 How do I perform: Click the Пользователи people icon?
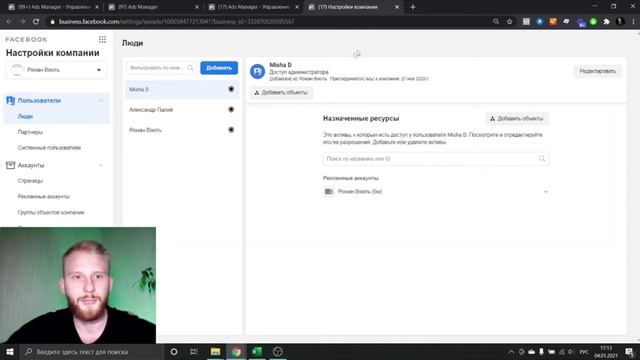click(x=11, y=100)
